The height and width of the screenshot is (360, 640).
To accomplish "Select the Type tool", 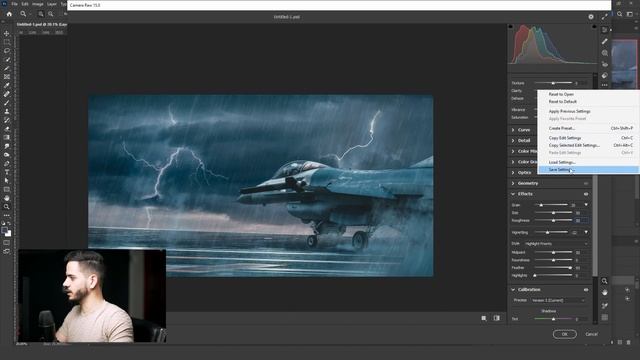I will point(7,172).
